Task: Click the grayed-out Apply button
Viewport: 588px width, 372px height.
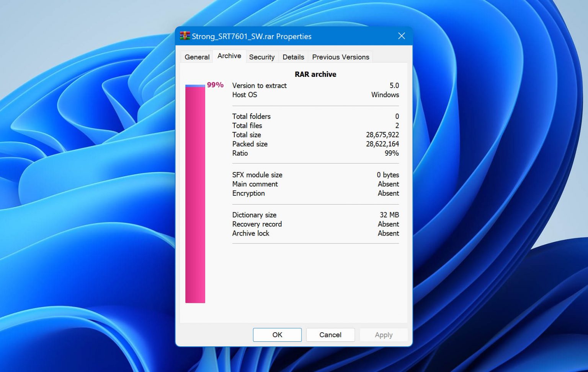Action: 383,335
